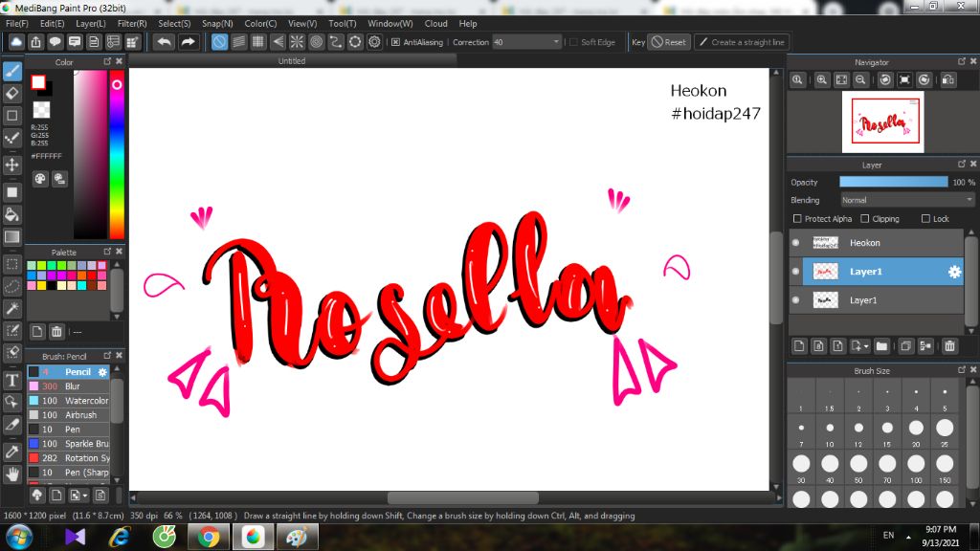The image size is (980, 551).
Task: Toggle Soft Edge checkbox
Action: click(x=574, y=42)
